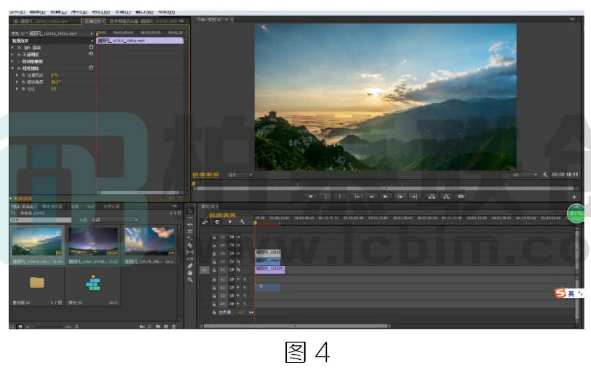This screenshot has height=374, width=591.
Task: Open the button editor plus icon
Action: coord(574,197)
